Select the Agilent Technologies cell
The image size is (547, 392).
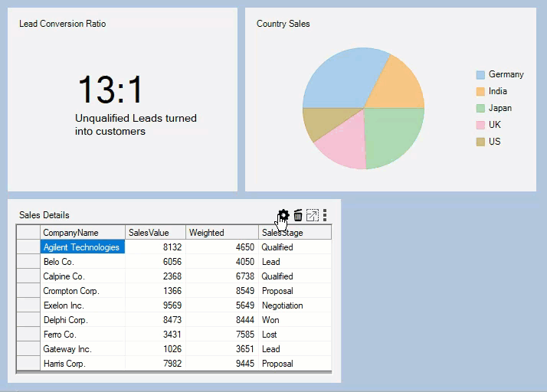click(82, 247)
